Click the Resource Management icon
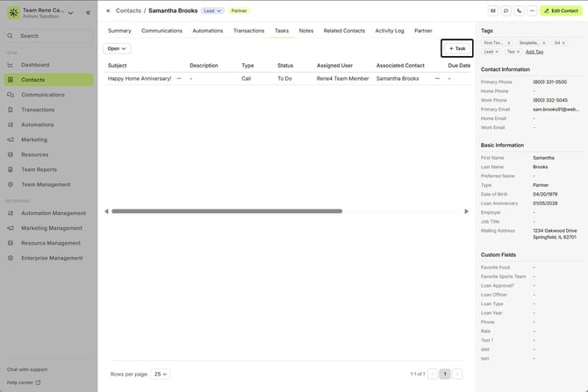 click(11, 243)
